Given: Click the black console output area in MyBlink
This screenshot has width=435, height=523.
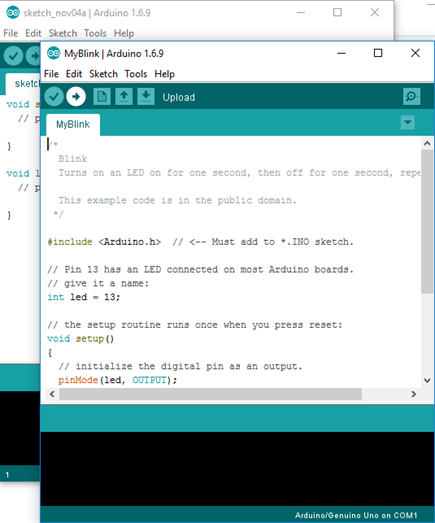Looking at the screenshot, I should [238, 469].
